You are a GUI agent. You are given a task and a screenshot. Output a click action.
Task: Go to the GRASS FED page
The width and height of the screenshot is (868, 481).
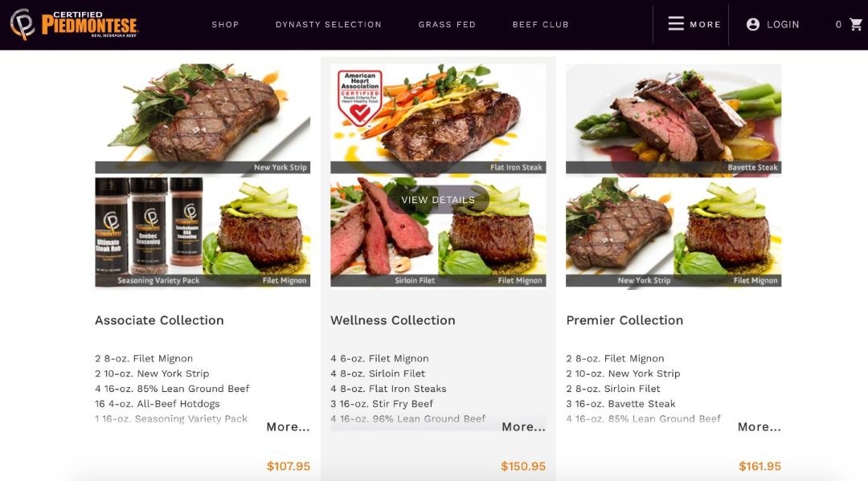(x=447, y=24)
